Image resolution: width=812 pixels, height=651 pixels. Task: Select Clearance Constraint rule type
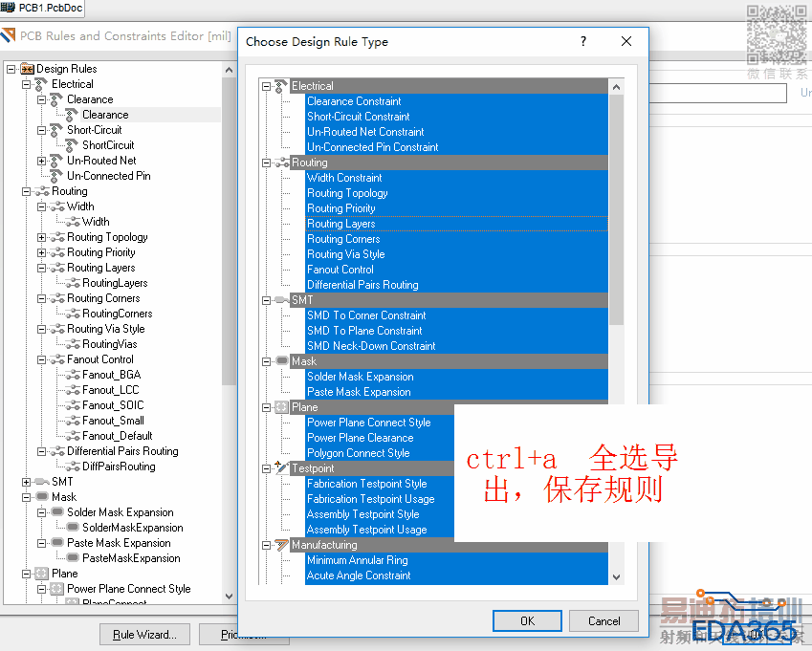click(456, 101)
